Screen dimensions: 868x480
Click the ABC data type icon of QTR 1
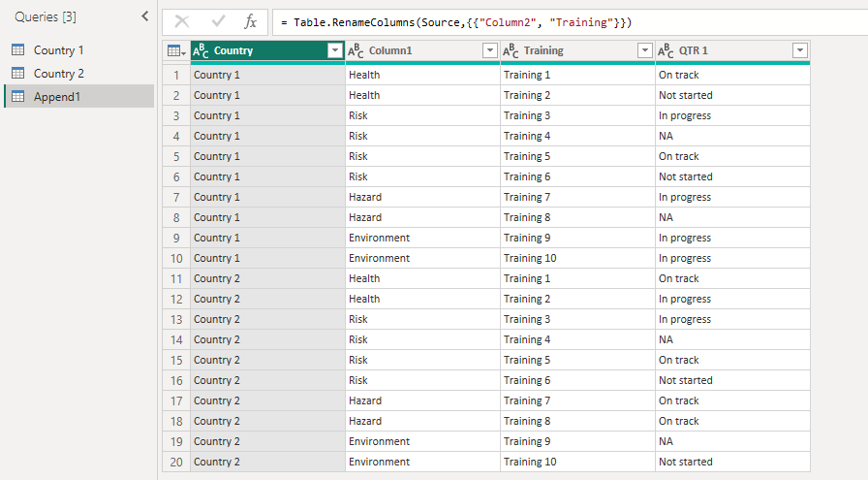pos(666,51)
